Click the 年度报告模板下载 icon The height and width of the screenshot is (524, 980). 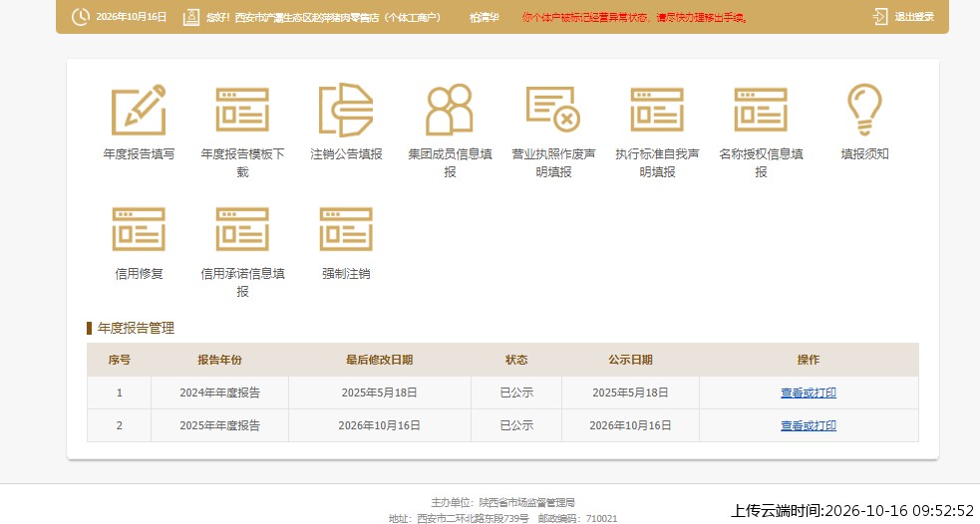tap(242, 110)
